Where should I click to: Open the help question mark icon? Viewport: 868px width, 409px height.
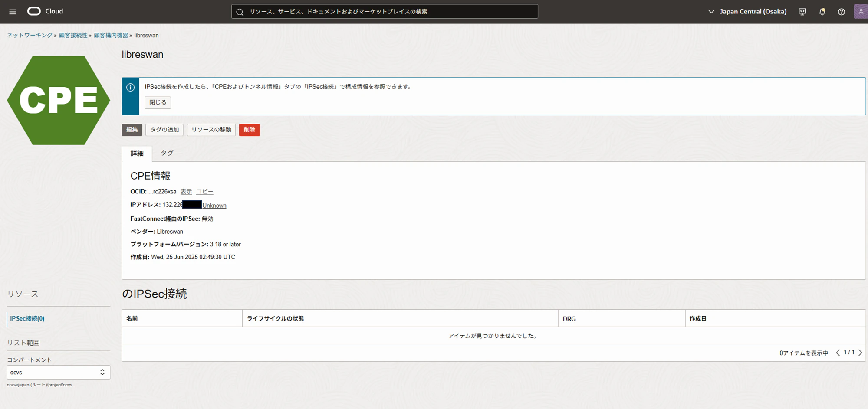[842, 12]
